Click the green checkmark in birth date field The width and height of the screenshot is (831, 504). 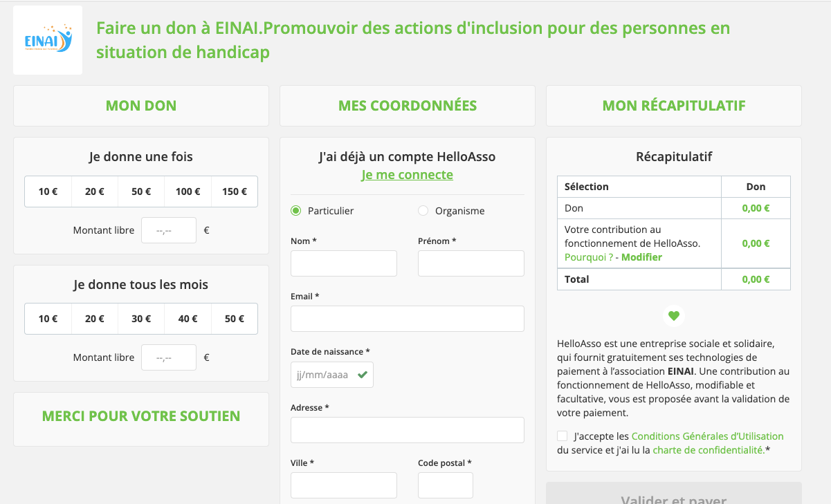coord(362,375)
